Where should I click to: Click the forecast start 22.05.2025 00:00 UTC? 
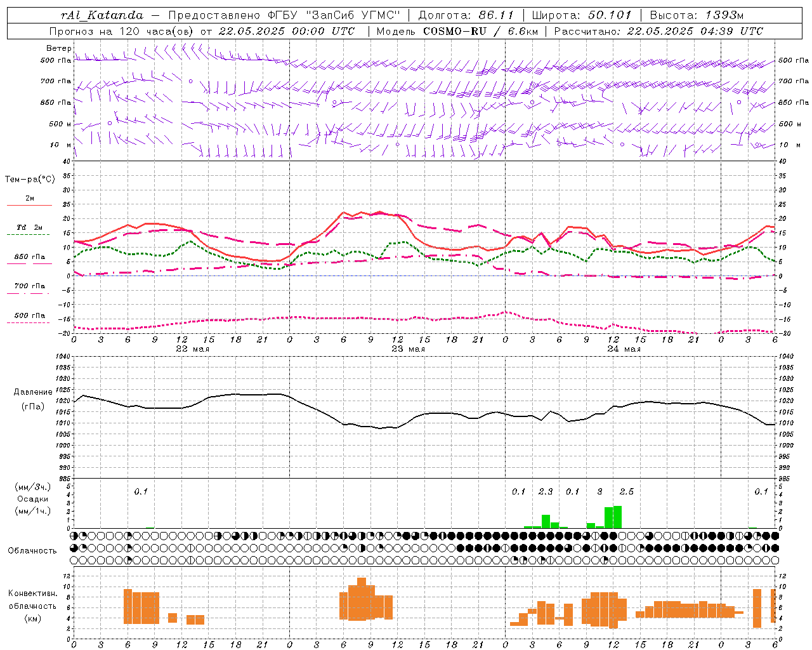(286, 31)
